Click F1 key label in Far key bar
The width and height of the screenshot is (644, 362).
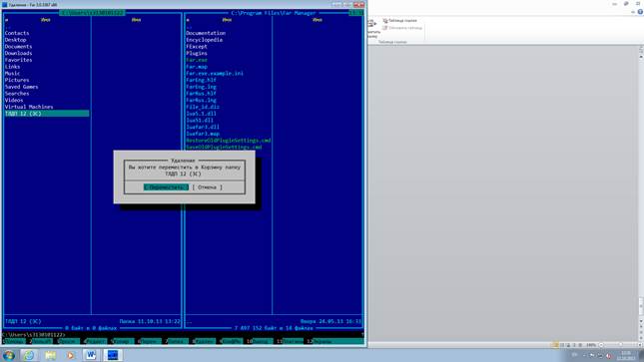click(x=14, y=341)
